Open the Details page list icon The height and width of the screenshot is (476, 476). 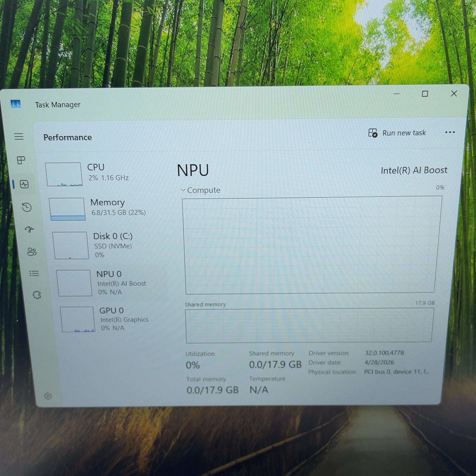coord(34,273)
